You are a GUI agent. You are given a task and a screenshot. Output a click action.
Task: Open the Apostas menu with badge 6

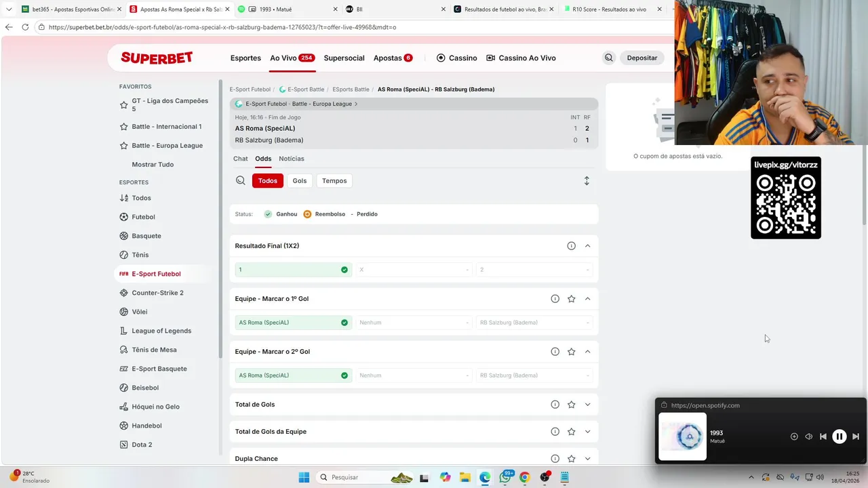tap(393, 58)
